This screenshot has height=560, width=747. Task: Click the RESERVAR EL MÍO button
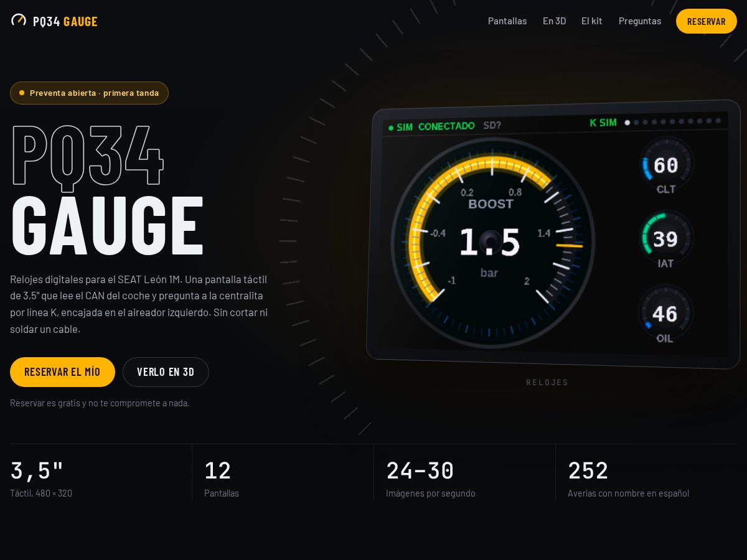tap(62, 372)
